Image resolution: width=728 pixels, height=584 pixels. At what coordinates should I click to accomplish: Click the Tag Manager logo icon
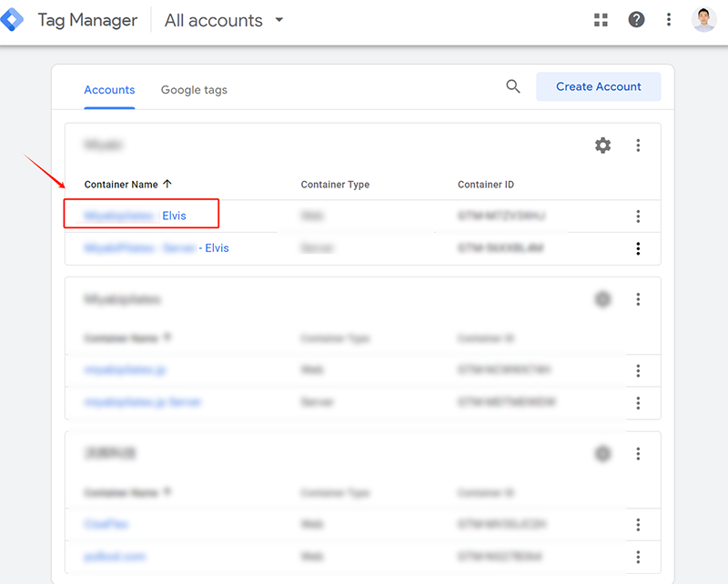(x=12, y=19)
